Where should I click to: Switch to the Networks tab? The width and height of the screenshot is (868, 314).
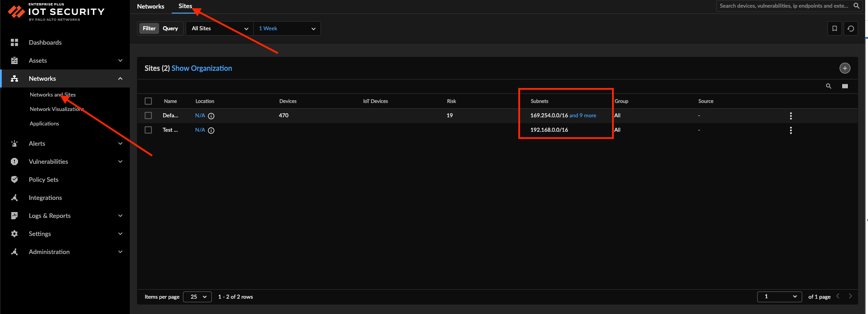point(151,6)
